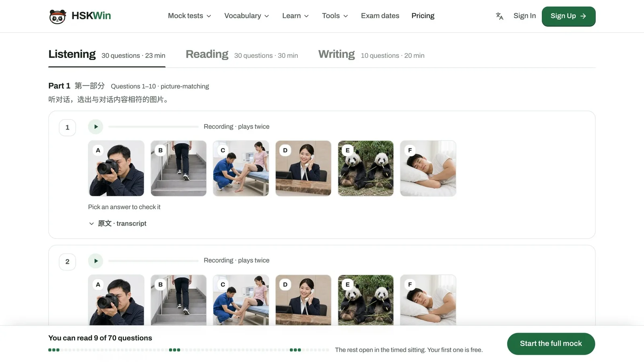Switch to the Writing tab

371,55
